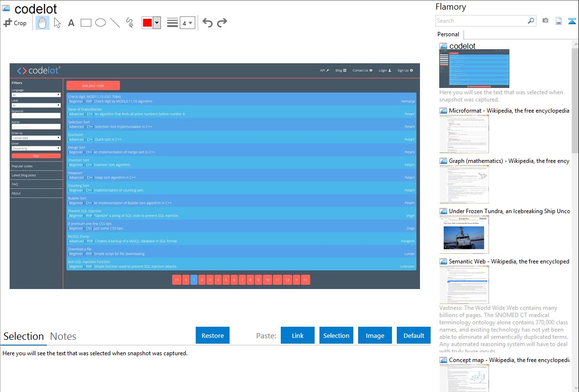Open the Concept map snapshot title
The height and width of the screenshot is (392, 579).
click(509, 360)
